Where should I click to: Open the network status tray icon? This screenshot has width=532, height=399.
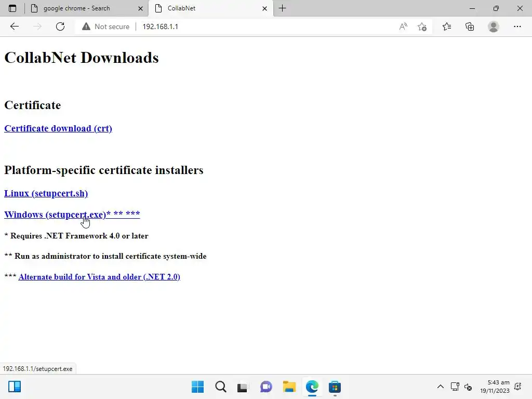455,387
